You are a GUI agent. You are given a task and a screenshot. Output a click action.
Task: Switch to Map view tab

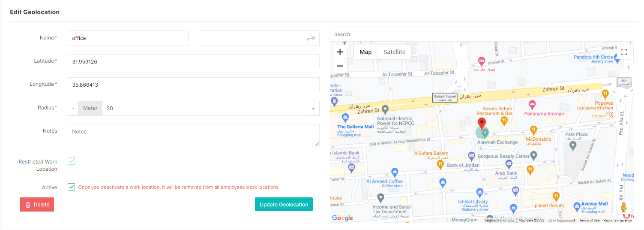point(365,52)
